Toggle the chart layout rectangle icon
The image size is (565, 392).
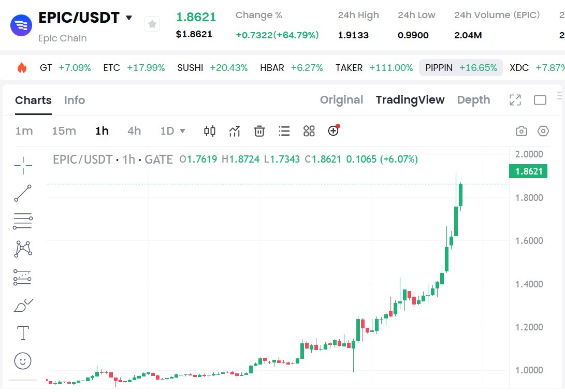coord(540,100)
